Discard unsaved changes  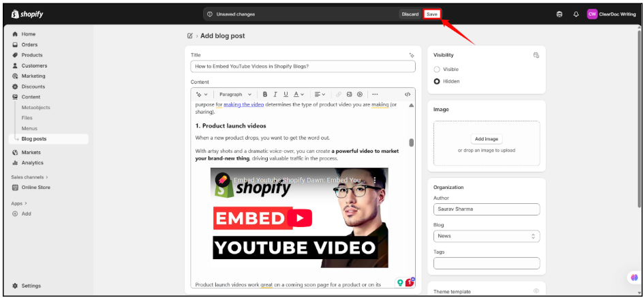(x=410, y=14)
